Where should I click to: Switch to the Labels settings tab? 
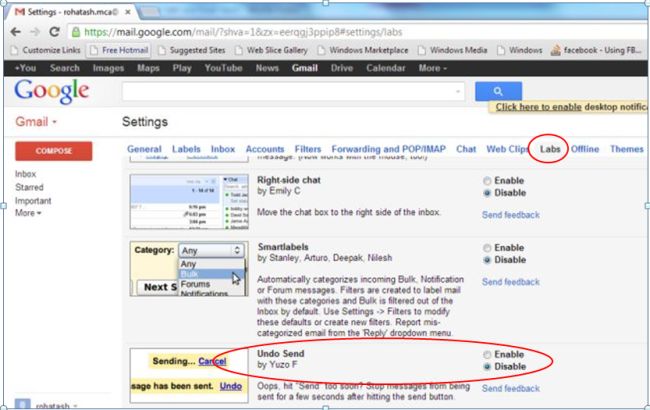click(186, 149)
